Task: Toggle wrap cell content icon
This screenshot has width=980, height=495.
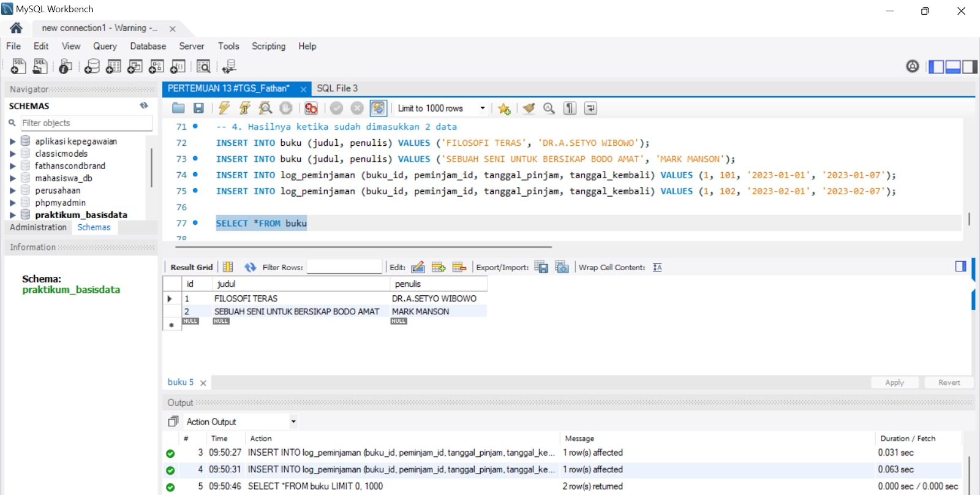Action: (657, 267)
